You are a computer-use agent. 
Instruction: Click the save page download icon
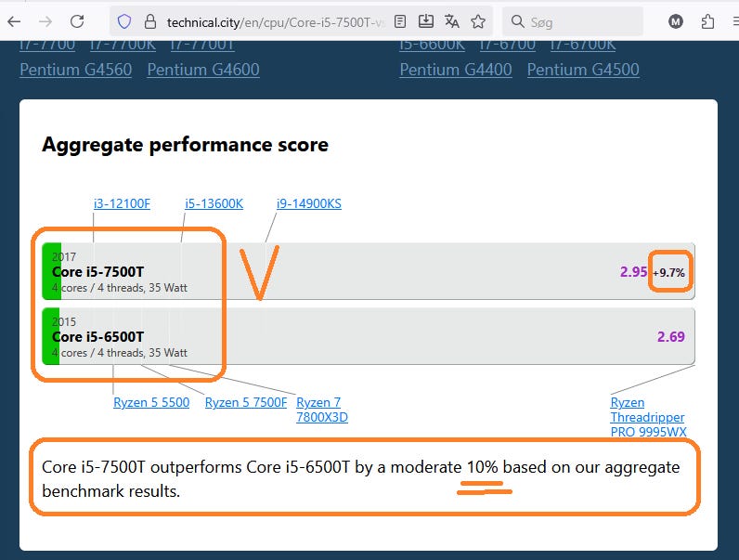[425, 21]
